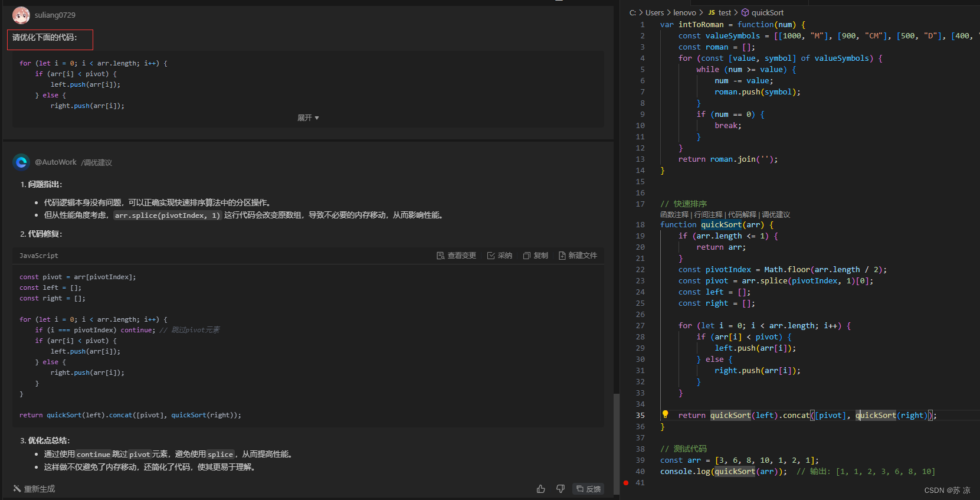Click the thumbs up icon
The width and height of the screenshot is (980, 500).
click(x=541, y=489)
